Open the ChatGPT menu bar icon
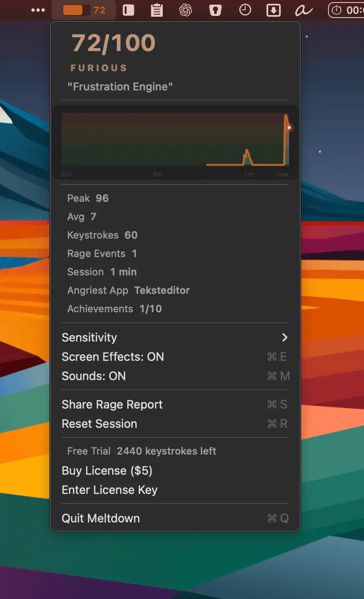Viewport: 364px width, 599px height. pyautogui.click(x=185, y=10)
